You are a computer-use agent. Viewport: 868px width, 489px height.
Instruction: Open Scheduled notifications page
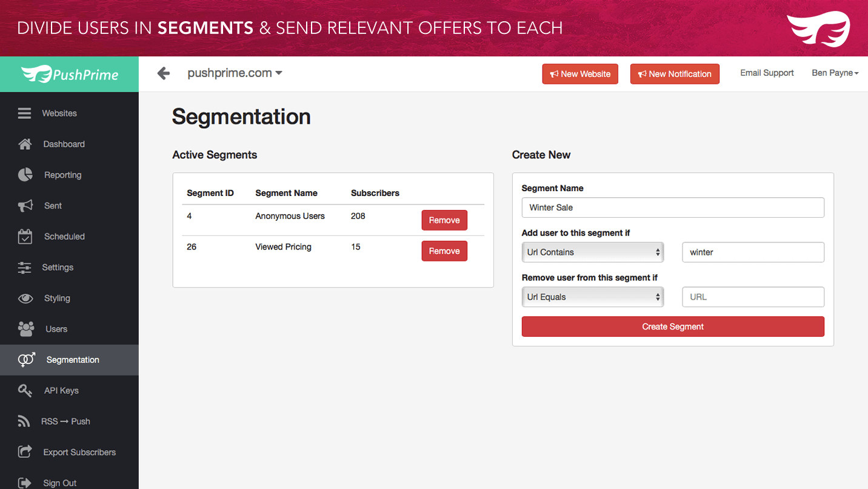(64, 237)
